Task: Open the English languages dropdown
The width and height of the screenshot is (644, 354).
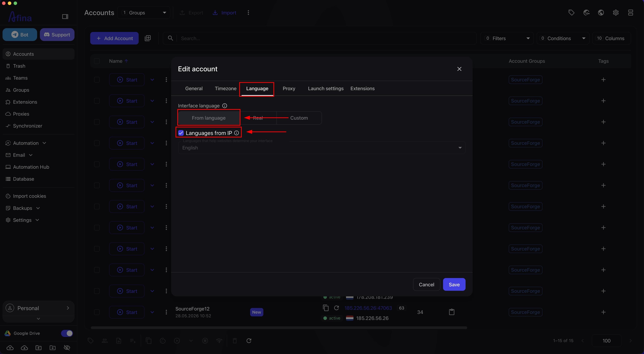Action: pyautogui.click(x=321, y=148)
